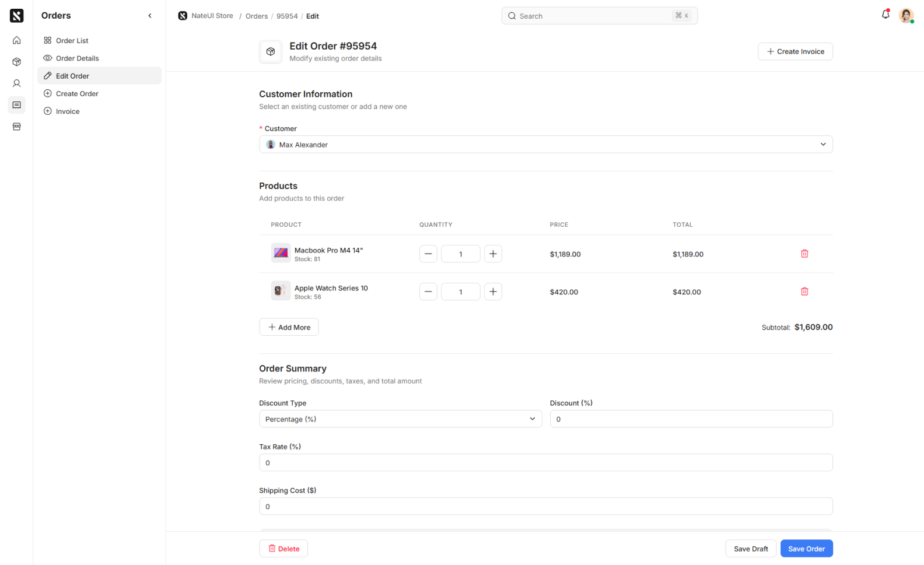This screenshot has width=924, height=565.
Task: Click the Tax Rate (%) input field
Action: [x=546, y=463]
